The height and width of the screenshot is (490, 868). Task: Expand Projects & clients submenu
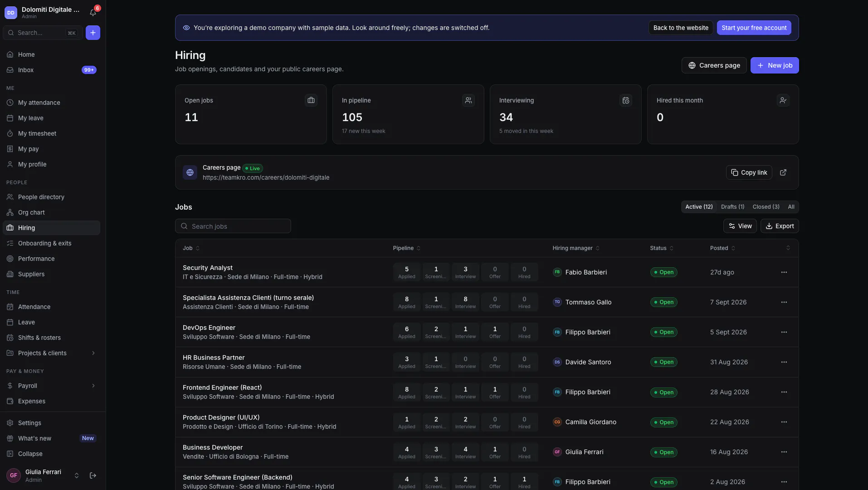point(93,353)
